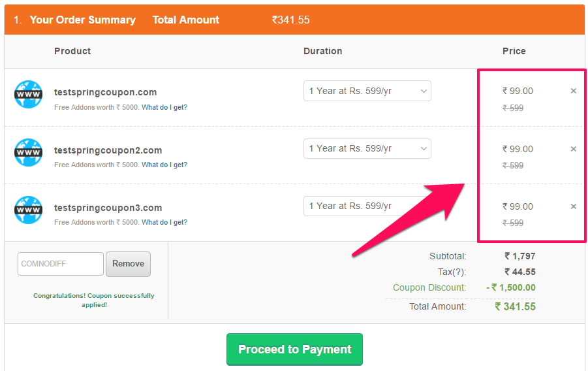Click the Proceed to Payment button

tap(294, 349)
